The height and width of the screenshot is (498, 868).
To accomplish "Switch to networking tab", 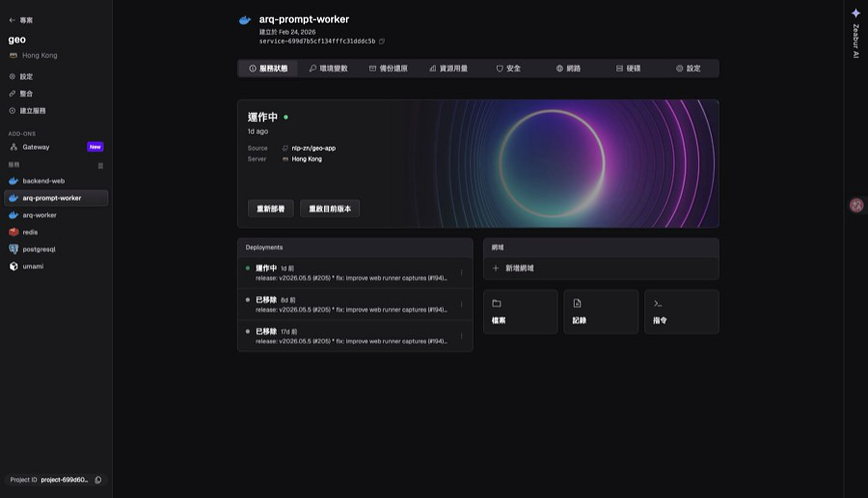I will coord(568,69).
